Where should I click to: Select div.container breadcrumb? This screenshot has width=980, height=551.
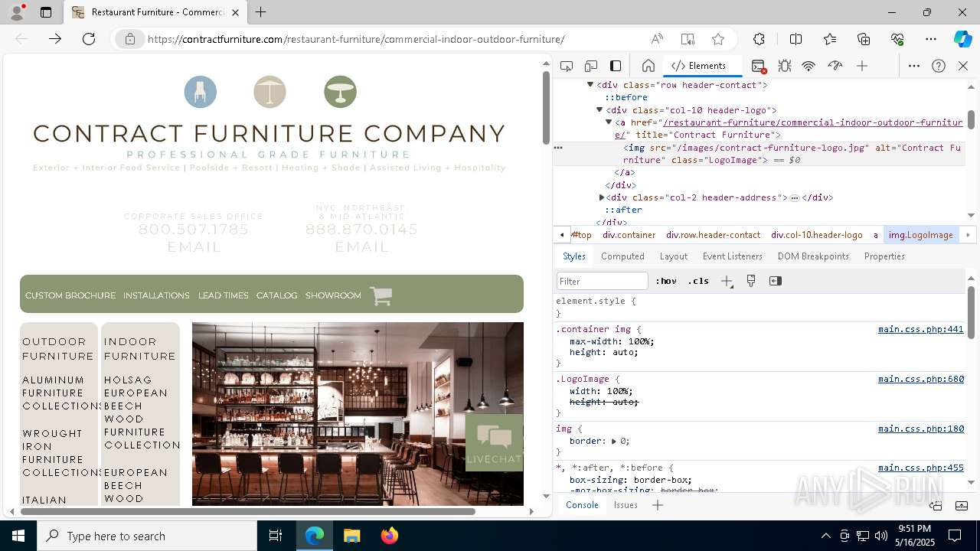point(629,235)
